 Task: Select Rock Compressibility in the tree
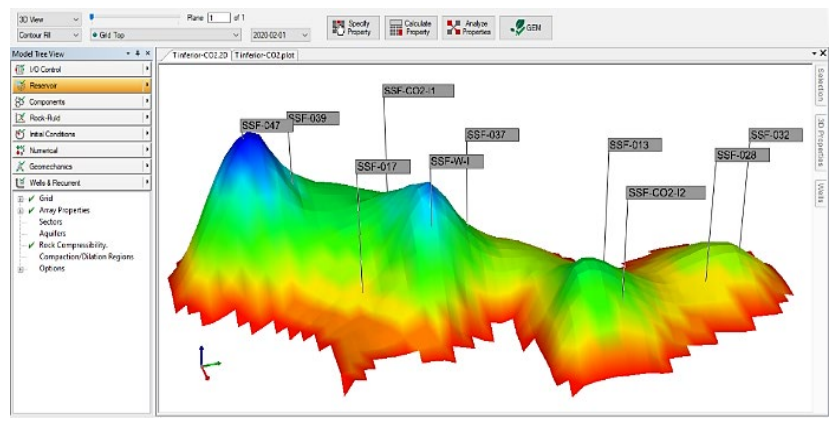(73, 245)
